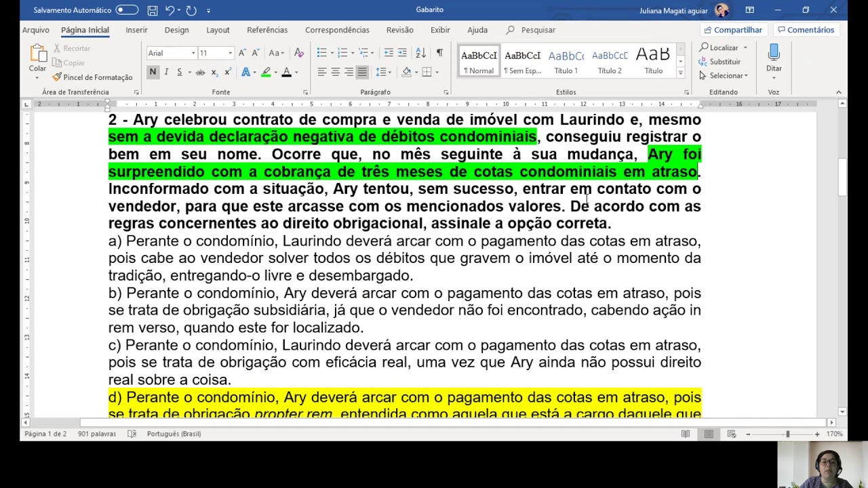Open the Aa change case dropdown
Image resolution: width=868 pixels, height=488 pixels.
[276, 53]
